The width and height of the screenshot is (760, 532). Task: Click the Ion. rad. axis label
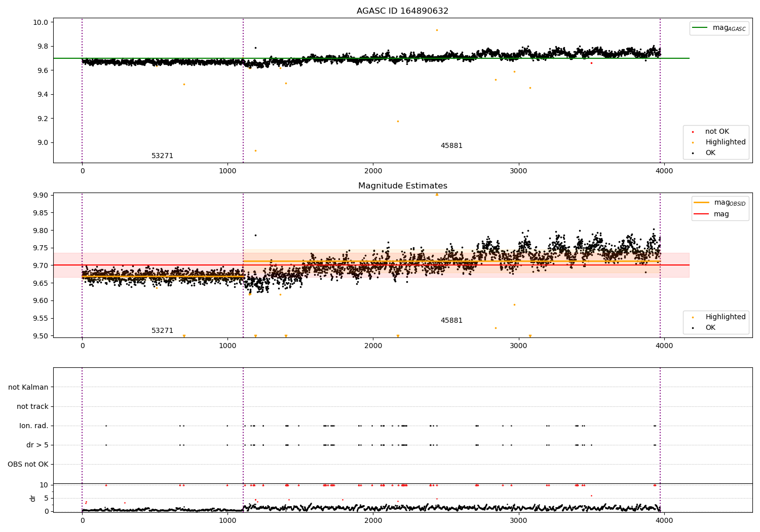click(34, 426)
